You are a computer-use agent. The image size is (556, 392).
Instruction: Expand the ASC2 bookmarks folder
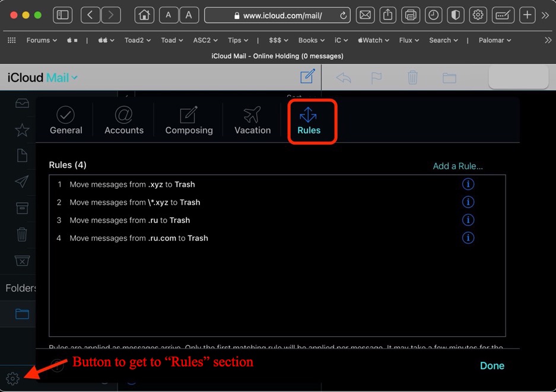tap(205, 40)
